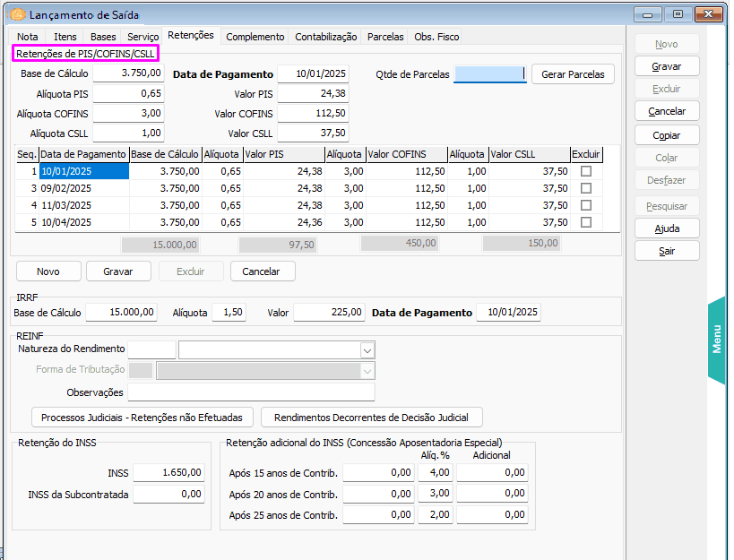Click Processos Judiciais - Retenções não Efetuadas
This screenshot has height=560, width=734.
pyautogui.click(x=142, y=418)
